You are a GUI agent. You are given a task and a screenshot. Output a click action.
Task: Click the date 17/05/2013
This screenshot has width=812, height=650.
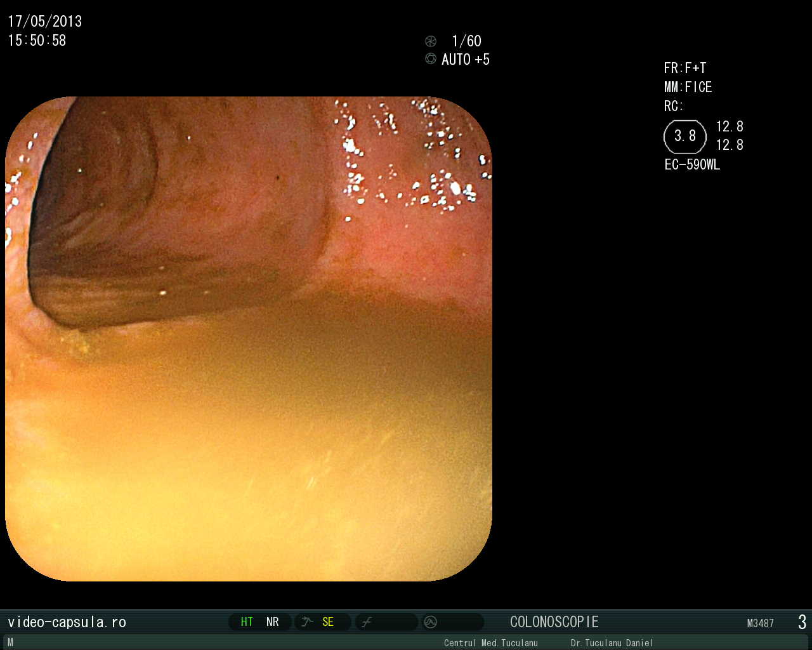[45, 22]
